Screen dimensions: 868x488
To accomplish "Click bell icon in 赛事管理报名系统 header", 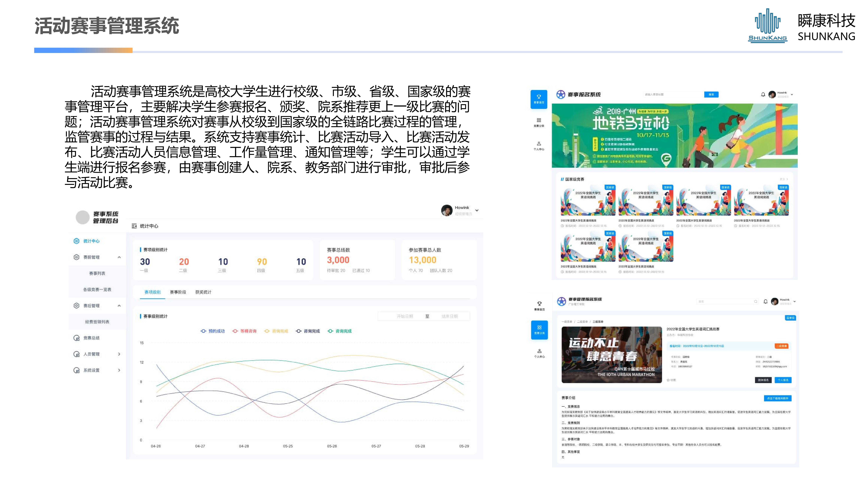I will (766, 301).
